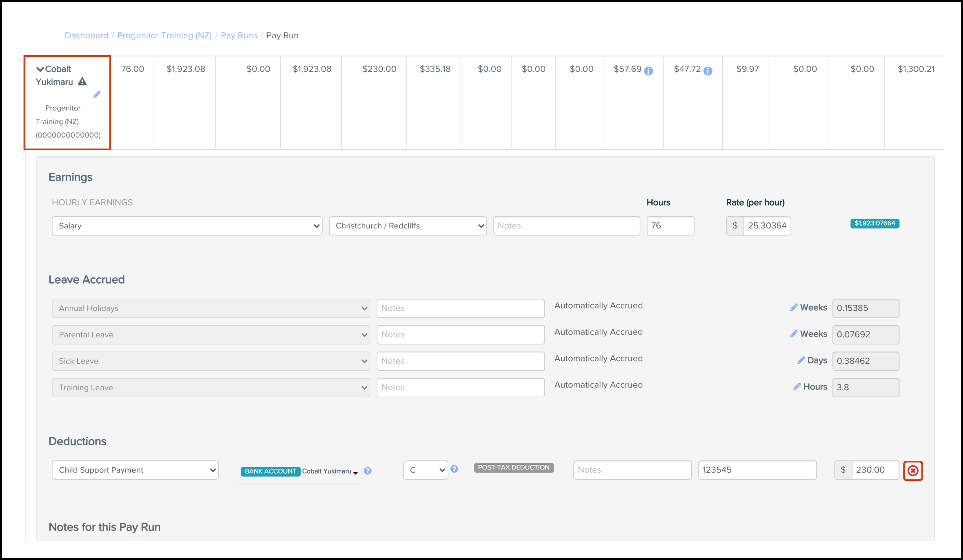Click pencil icon next to Sick Leave Days
The image size is (963, 560).
click(801, 360)
